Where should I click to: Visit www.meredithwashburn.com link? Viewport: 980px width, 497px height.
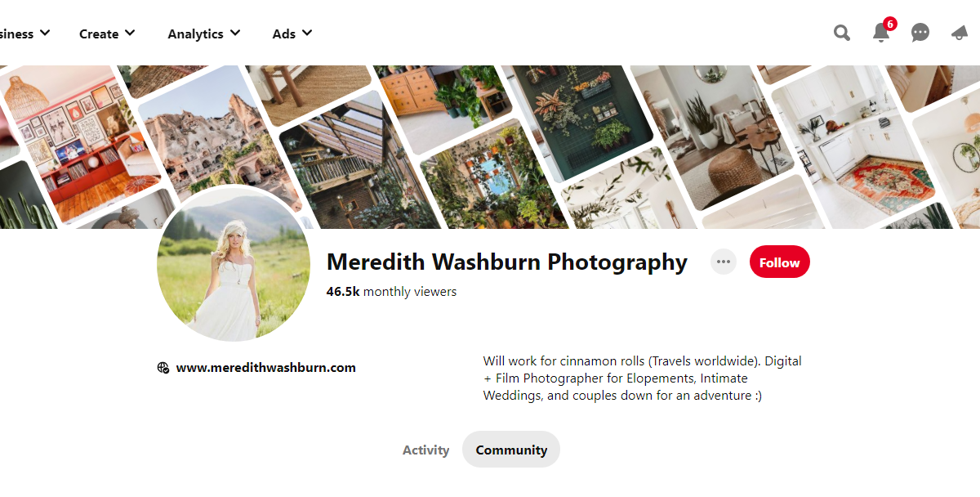coord(266,368)
